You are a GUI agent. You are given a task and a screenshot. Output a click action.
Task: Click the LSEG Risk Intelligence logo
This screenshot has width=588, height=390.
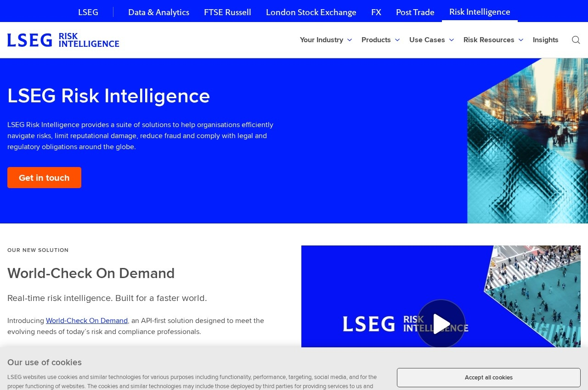63,40
